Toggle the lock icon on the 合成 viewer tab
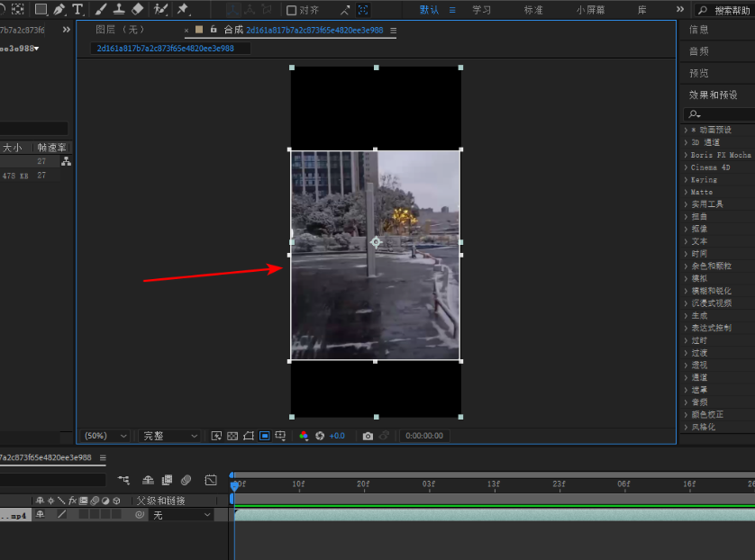Viewport: 755px width, 560px height. click(x=214, y=30)
